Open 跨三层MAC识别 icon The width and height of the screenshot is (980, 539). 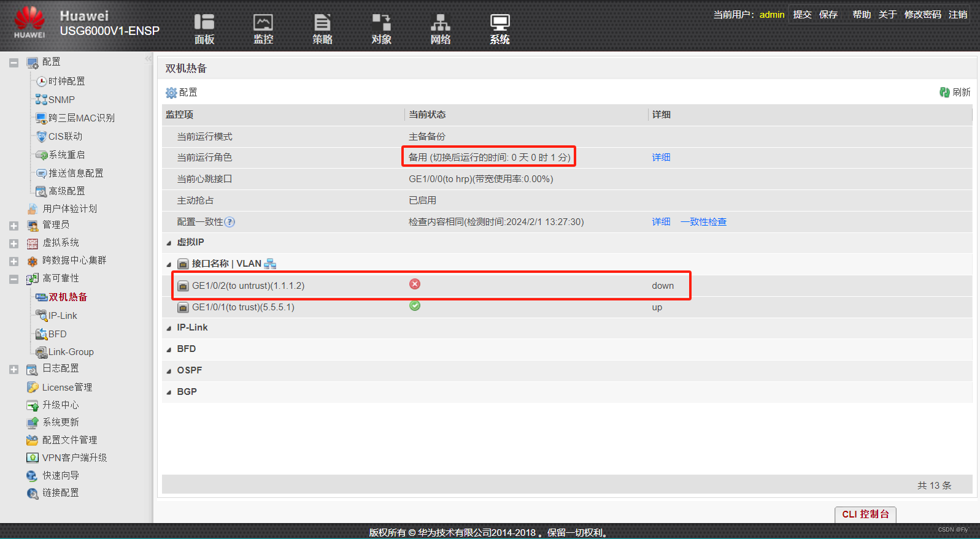pos(41,118)
